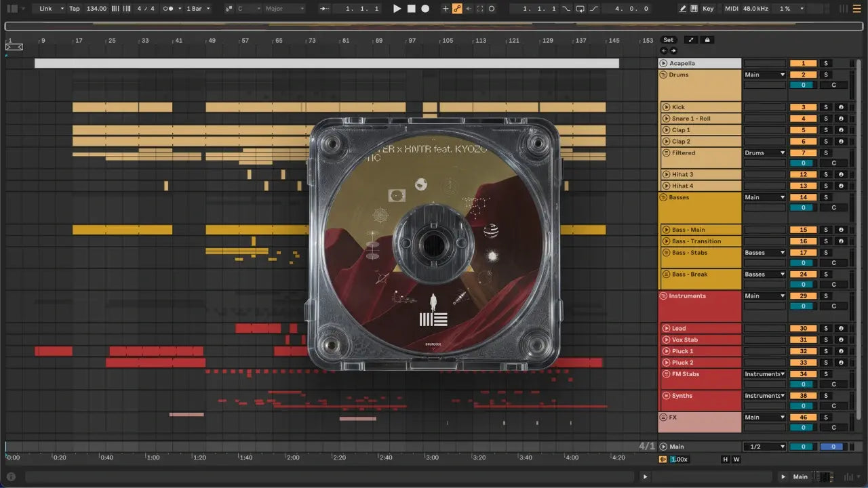
Task: Click the Session Record circle icon
Action: (x=492, y=9)
